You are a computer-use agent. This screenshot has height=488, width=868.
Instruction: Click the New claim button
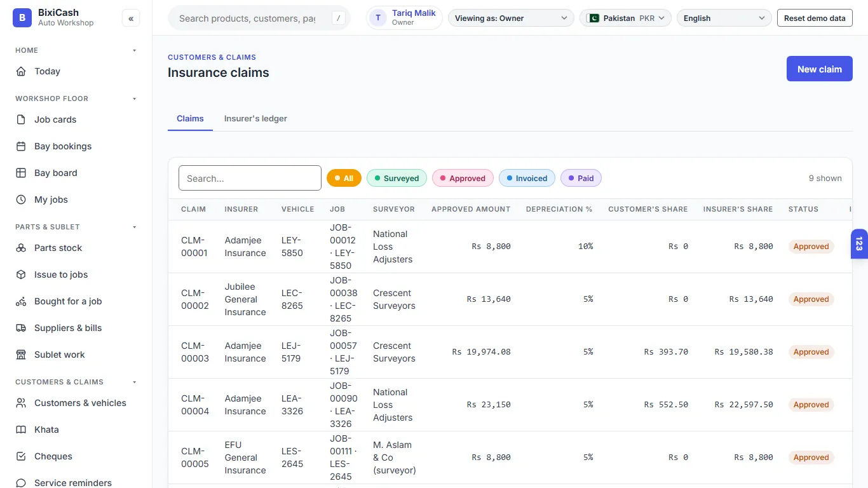pos(820,69)
